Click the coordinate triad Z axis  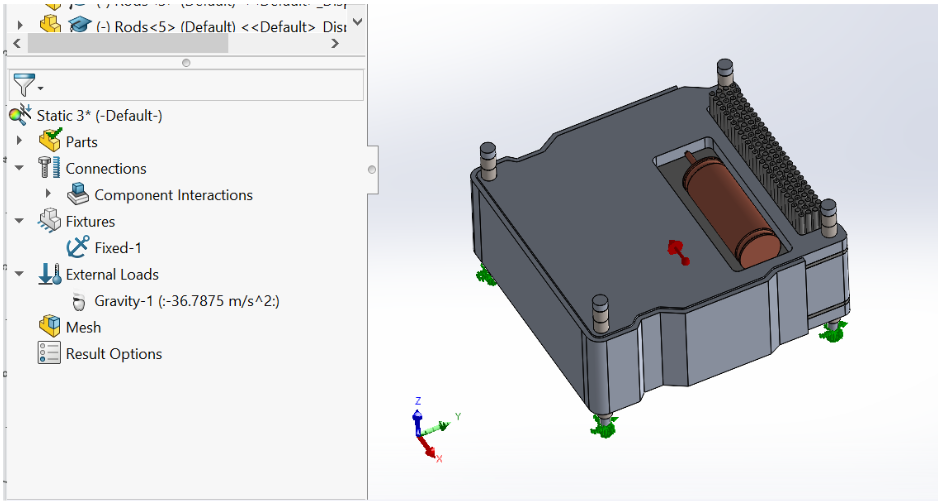(x=418, y=417)
